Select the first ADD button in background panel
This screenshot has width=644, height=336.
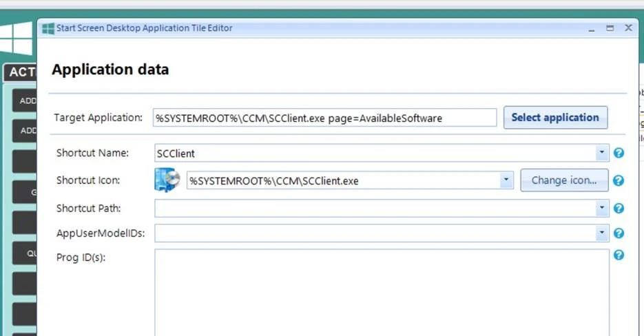pyautogui.click(x=26, y=101)
